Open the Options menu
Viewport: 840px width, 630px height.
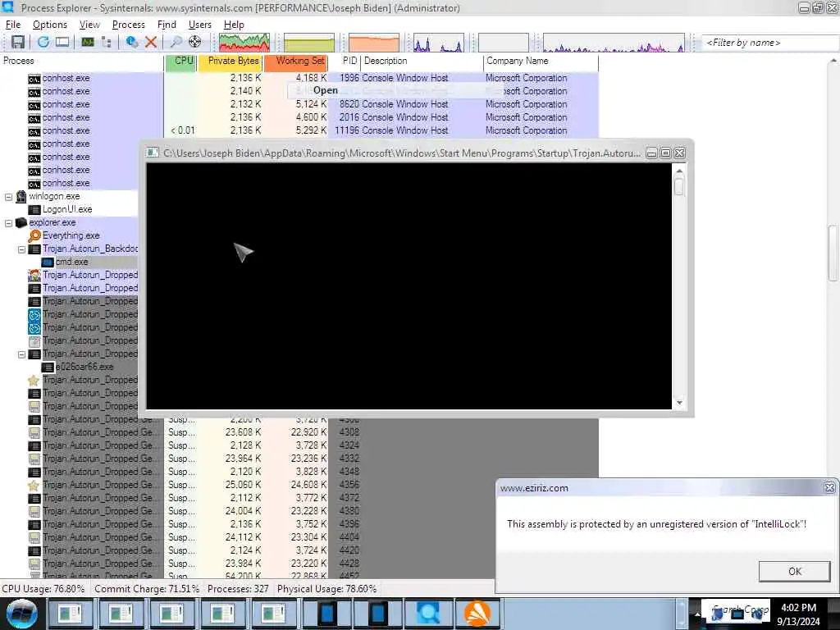coord(50,25)
